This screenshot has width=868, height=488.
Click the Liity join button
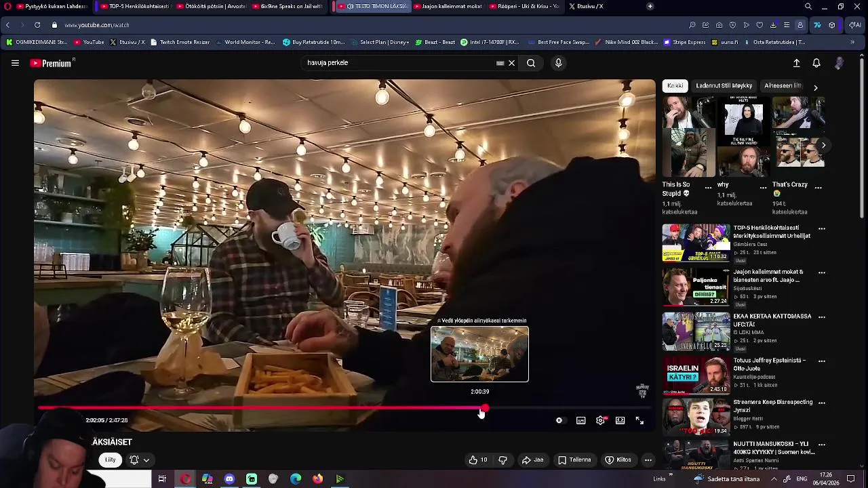point(110,460)
